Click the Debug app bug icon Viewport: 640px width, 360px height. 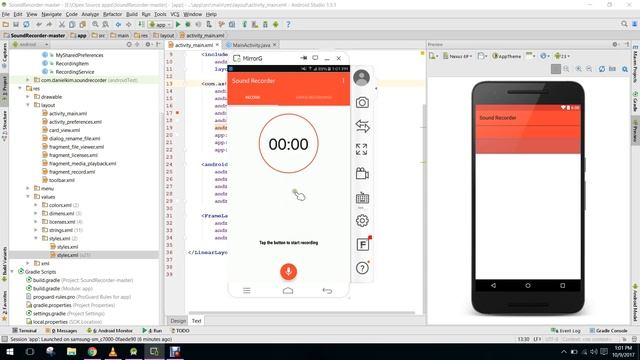coord(188,24)
